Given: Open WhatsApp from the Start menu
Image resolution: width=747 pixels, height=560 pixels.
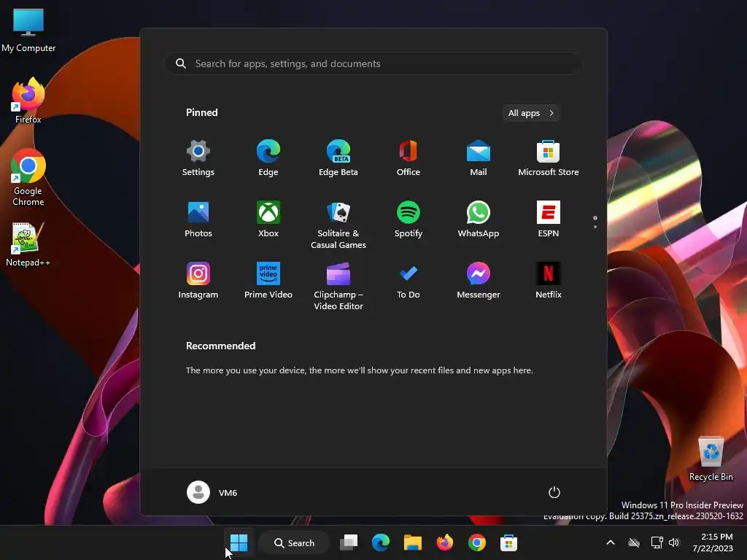Looking at the screenshot, I should coord(479,219).
